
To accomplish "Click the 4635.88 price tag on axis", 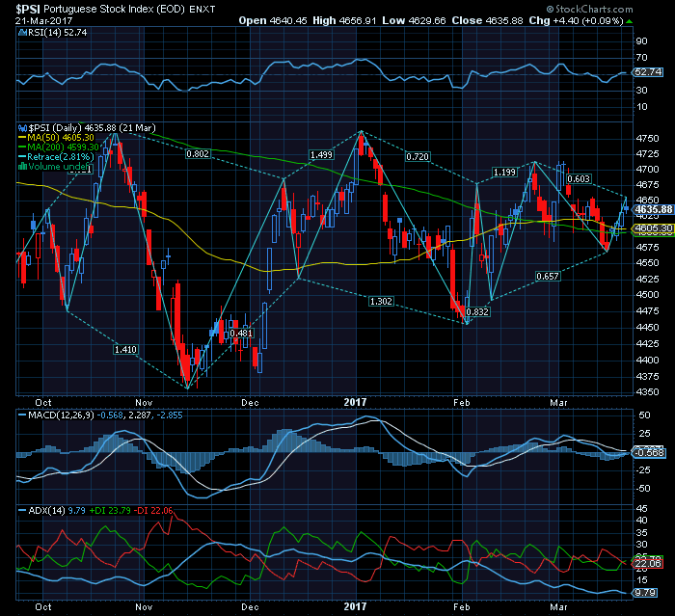I will pos(653,209).
